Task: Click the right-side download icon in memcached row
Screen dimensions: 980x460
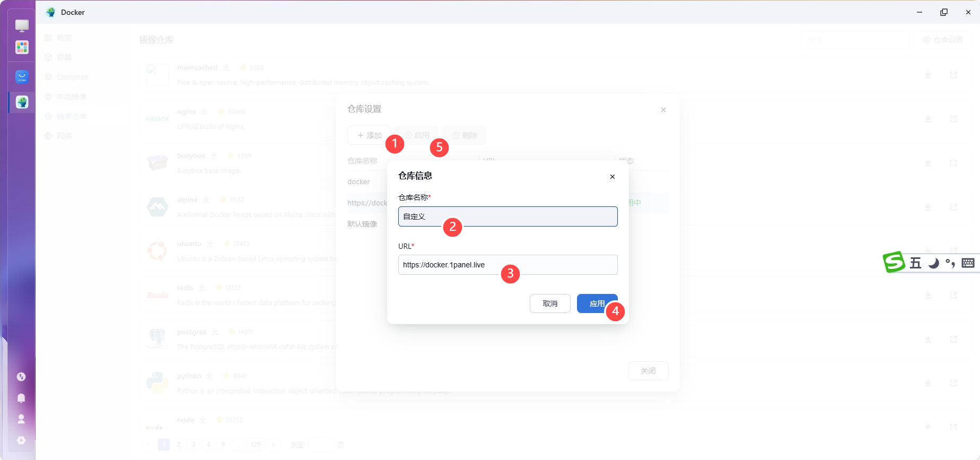Action: click(928, 75)
